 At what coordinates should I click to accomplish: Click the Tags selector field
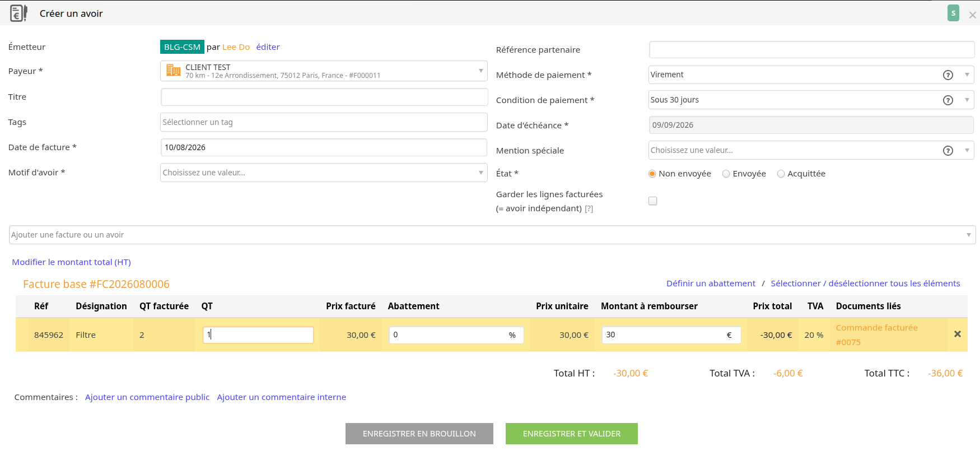(324, 122)
